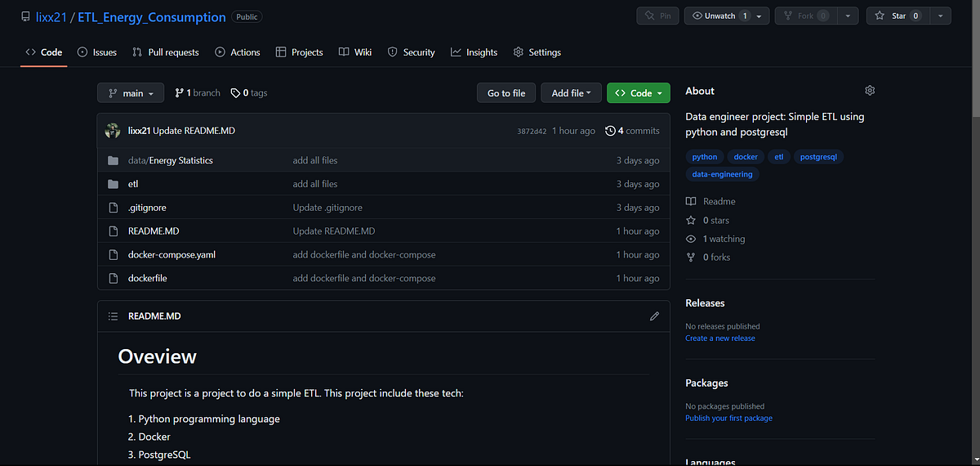Screen dimensions: 980x466
Task: Star this repository
Action: click(x=898, y=16)
